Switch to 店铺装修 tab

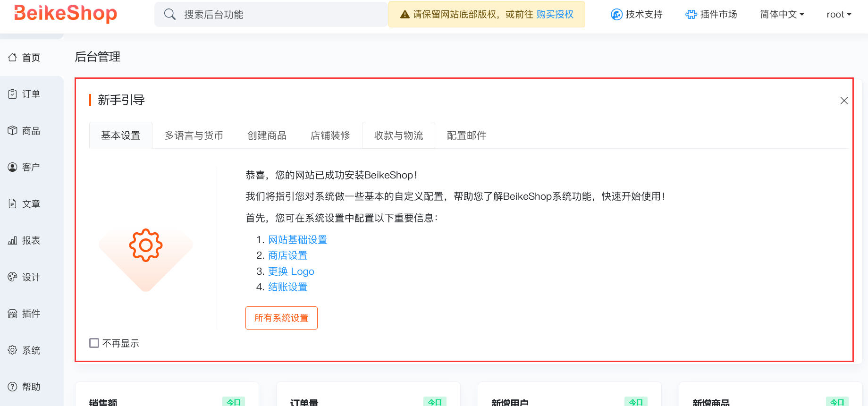pyautogui.click(x=330, y=135)
